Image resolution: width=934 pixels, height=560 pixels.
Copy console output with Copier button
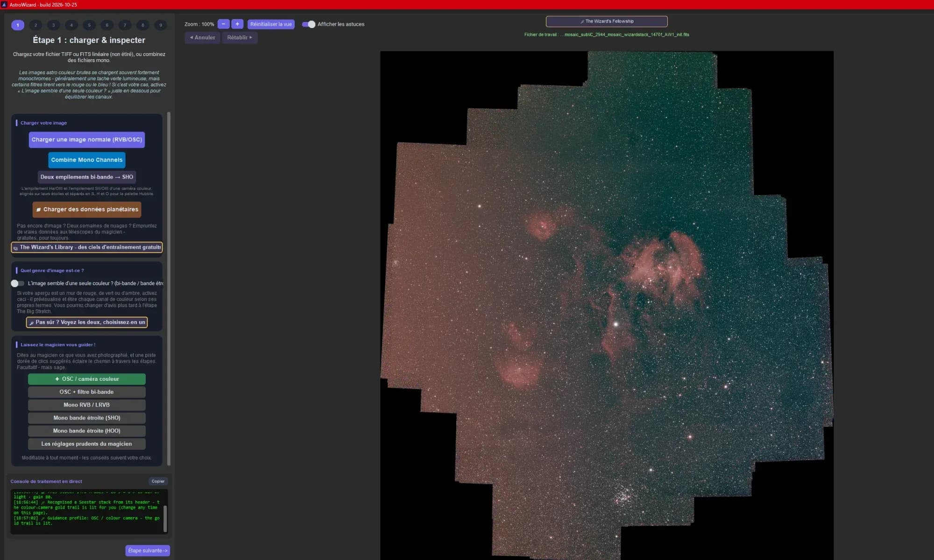point(158,481)
